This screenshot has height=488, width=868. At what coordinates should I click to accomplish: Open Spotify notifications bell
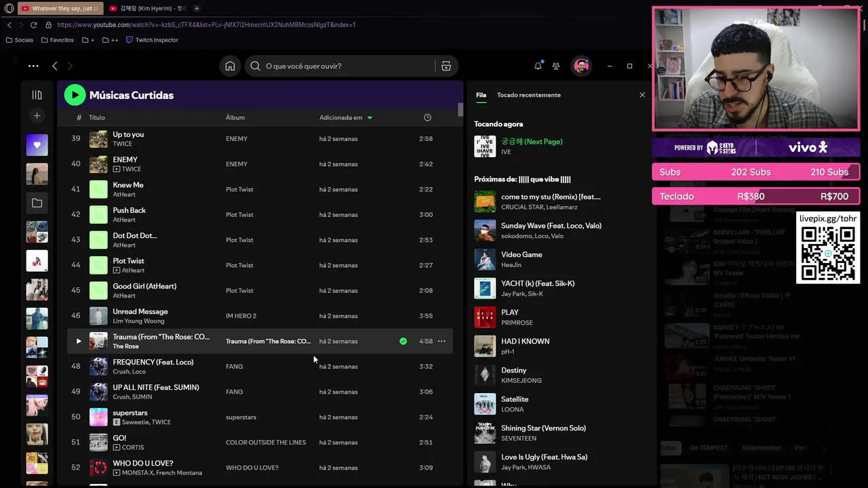pos(538,66)
